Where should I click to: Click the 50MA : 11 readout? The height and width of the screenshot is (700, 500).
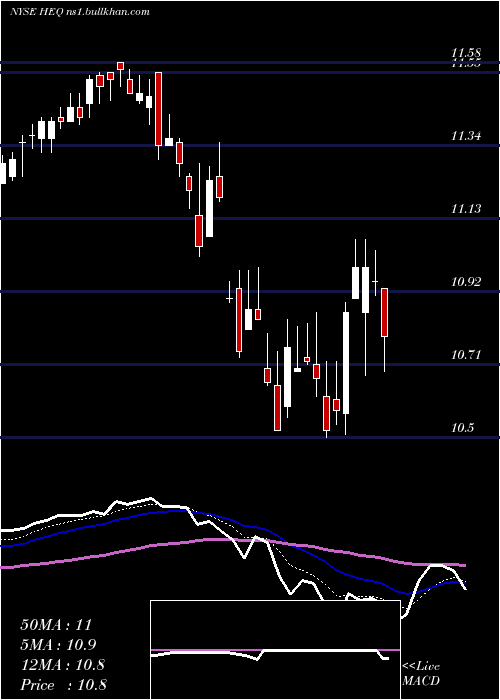coord(56,625)
